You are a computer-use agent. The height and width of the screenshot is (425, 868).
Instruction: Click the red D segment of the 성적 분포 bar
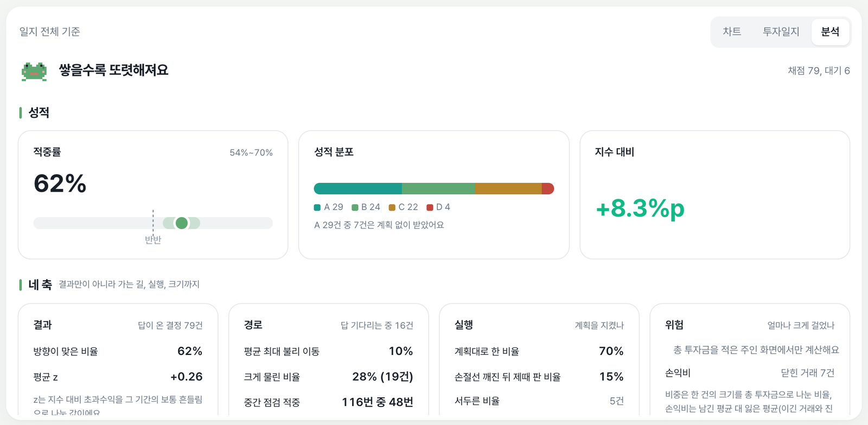coord(548,189)
